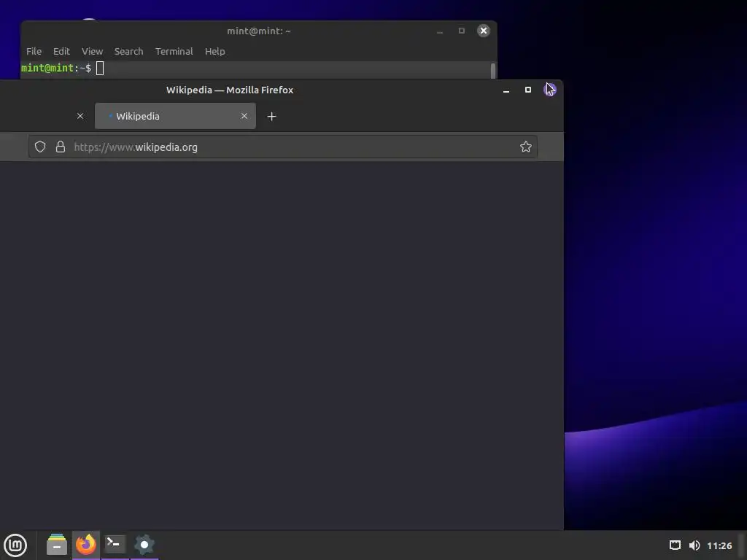
Task: Bookmark this page with star icon
Action: [525, 147]
